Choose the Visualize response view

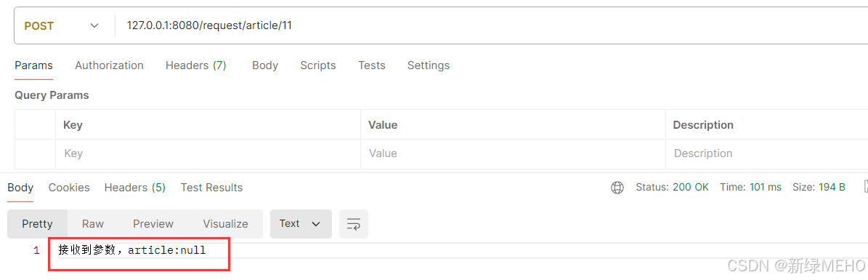click(225, 224)
